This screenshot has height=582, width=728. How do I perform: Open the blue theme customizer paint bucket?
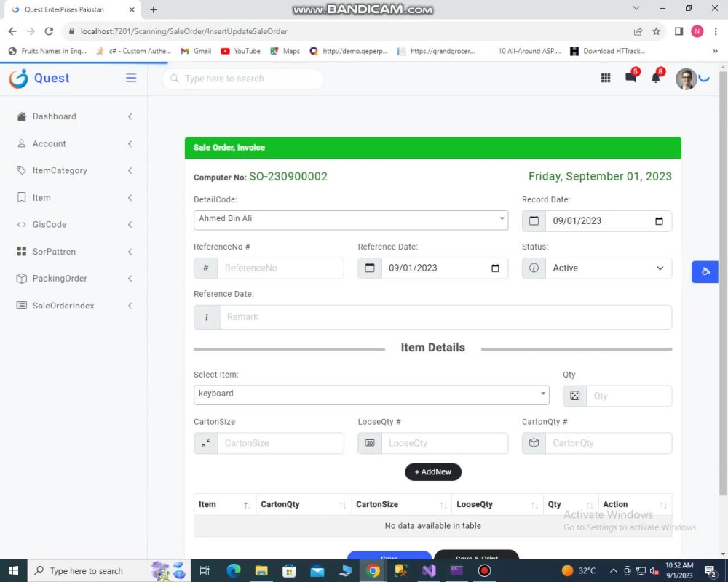(x=704, y=271)
